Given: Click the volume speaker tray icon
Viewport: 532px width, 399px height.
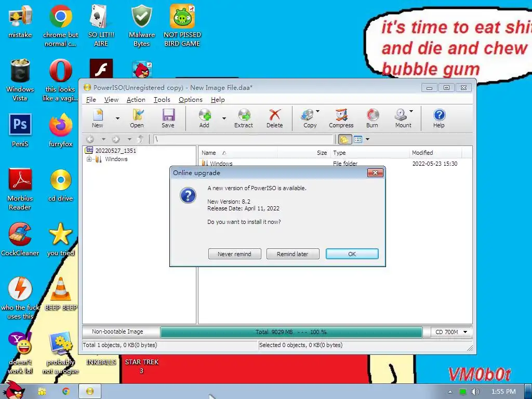Looking at the screenshot, I should click(x=475, y=392).
